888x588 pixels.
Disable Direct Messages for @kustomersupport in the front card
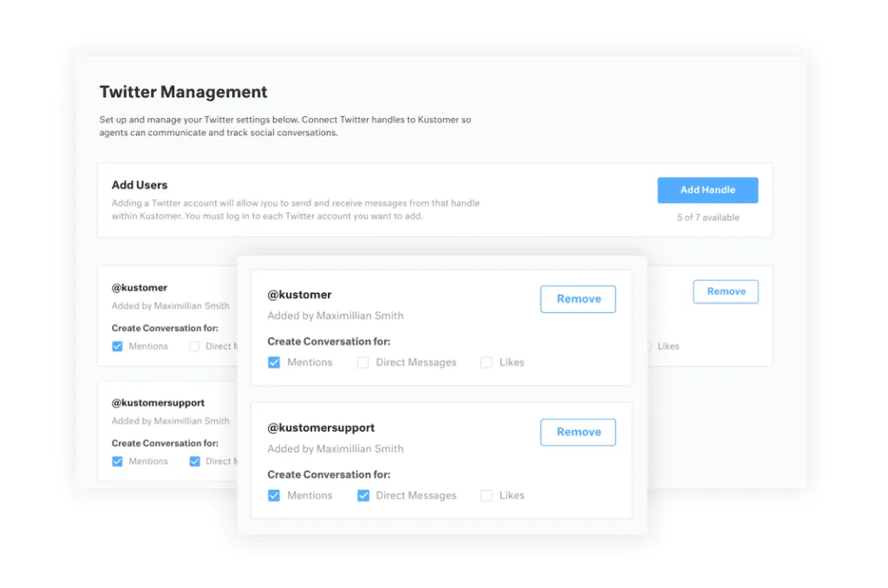362,495
